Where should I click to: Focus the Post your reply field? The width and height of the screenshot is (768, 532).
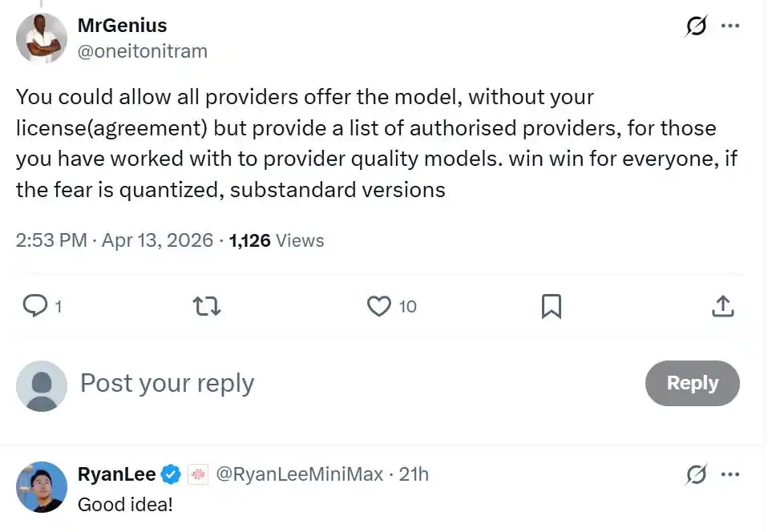[x=167, y=383]
